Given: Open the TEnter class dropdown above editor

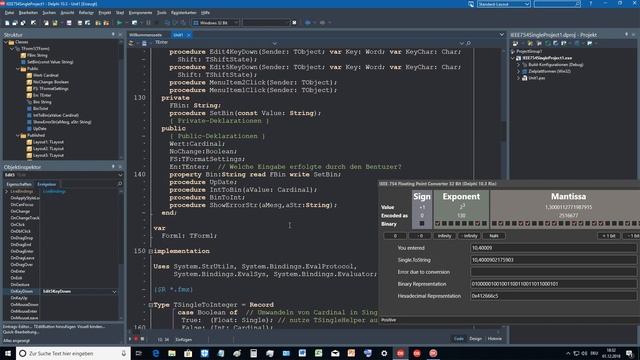Looking at the screenshot, I should click(274, 43).
